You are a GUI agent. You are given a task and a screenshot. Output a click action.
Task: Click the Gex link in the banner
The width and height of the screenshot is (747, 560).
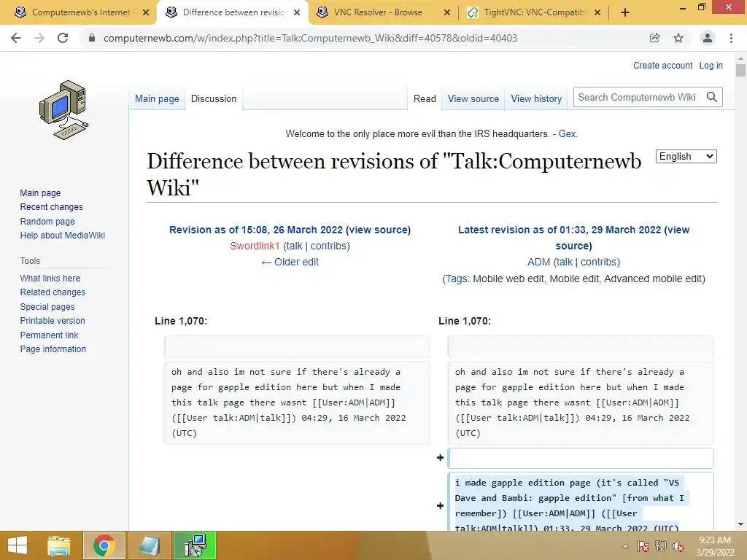click(567, 134)
